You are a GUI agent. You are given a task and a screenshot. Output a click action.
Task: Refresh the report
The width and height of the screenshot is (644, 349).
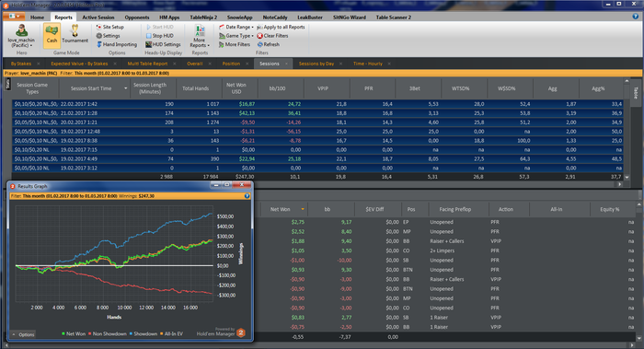pyautogui.click(x=269, y=44)
